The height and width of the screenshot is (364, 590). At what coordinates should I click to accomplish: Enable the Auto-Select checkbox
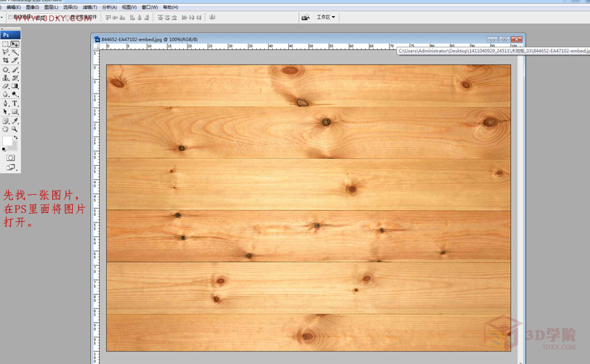[10, 17]
